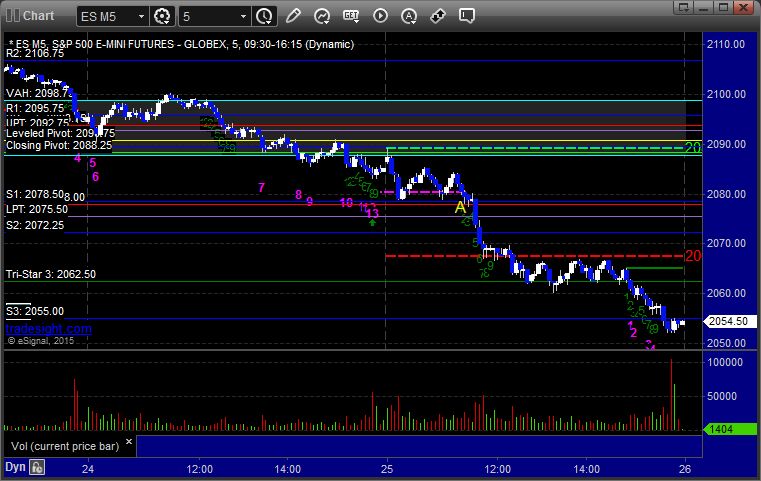
Task: Open the time template clock menu
Action: point(265,17)
